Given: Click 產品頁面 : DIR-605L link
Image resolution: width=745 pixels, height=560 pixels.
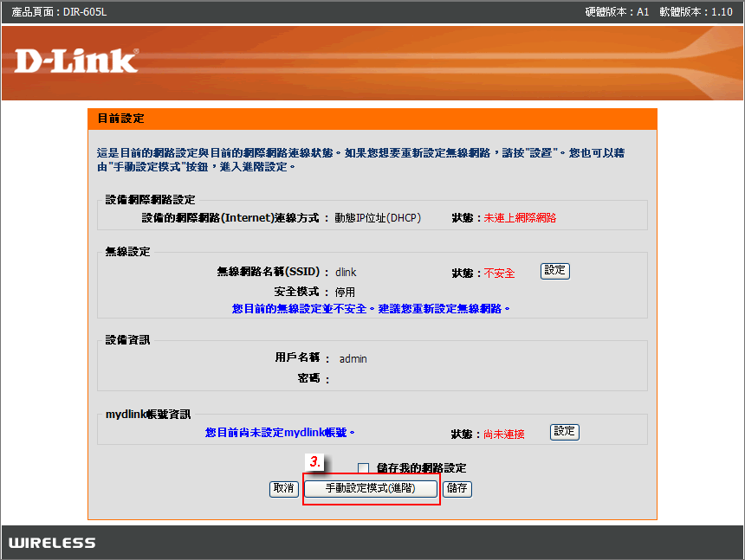Looking at the screenshot, I should pos(60,12).
